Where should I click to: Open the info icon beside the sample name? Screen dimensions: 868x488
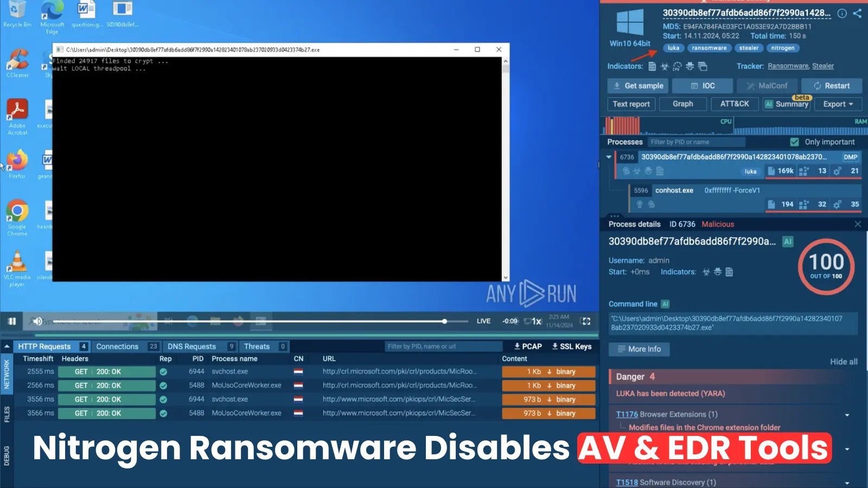(x=842, y=14)
